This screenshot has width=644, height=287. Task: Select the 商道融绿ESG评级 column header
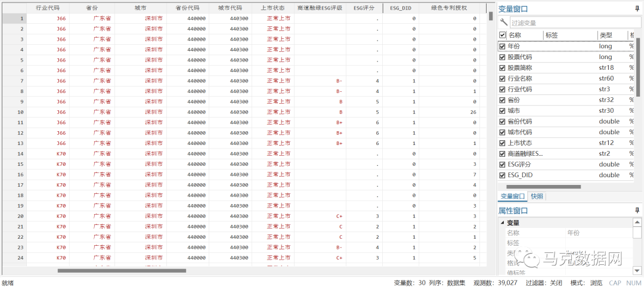pyautogui.click(x=320, y=8)
